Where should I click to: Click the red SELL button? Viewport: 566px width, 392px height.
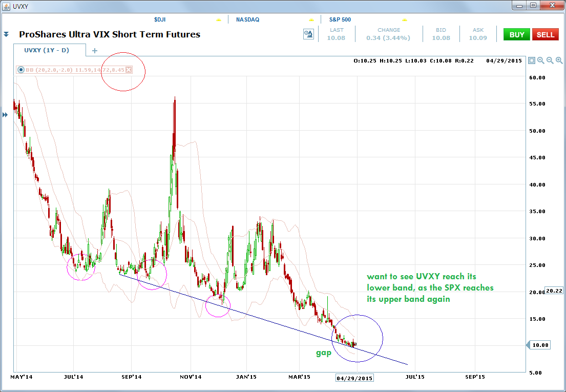point(546,35)
